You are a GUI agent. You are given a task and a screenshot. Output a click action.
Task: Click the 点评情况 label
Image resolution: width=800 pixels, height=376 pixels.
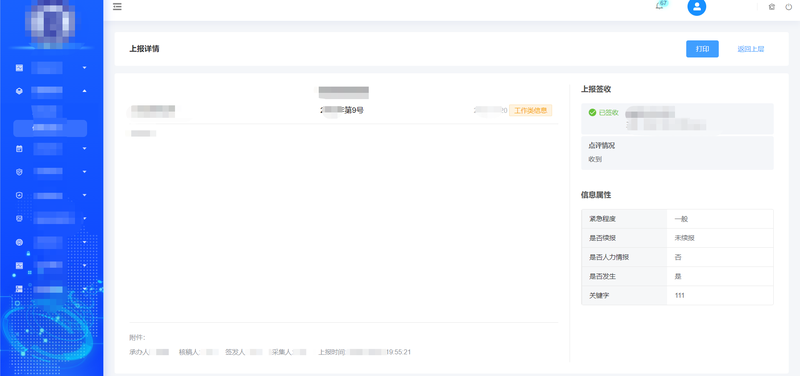(602, 145)
